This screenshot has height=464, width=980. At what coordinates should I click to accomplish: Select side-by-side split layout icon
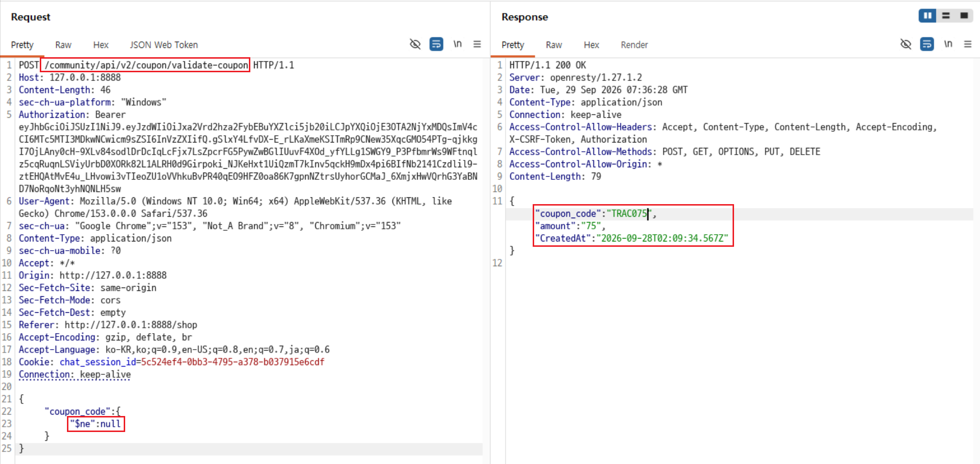(x=927, y=16)
